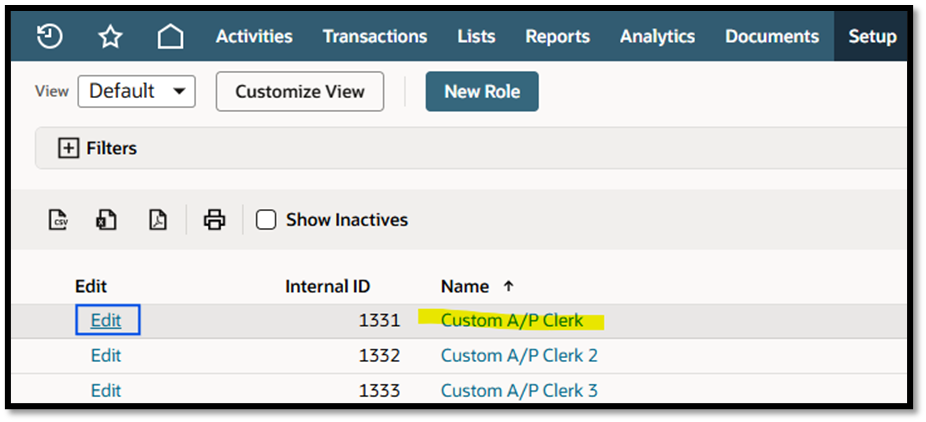
Task: Open the Custom A/P Clerk 2 link
Action: pos(519,356)
